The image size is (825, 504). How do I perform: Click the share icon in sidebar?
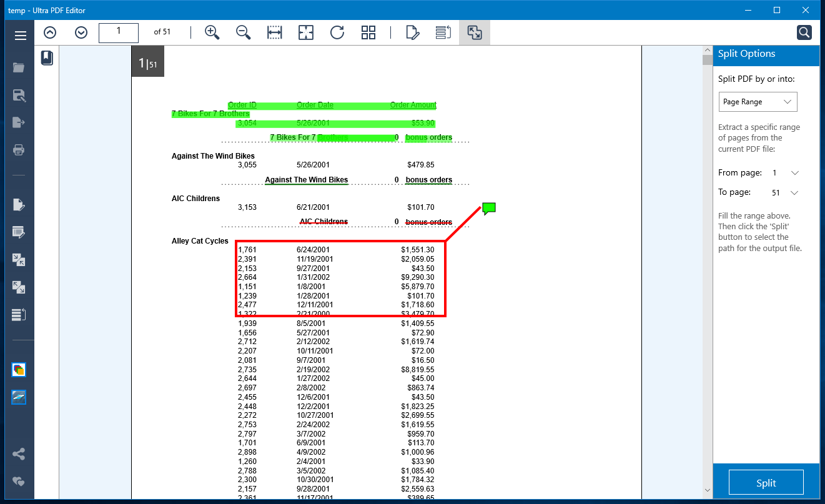(19, 454)
